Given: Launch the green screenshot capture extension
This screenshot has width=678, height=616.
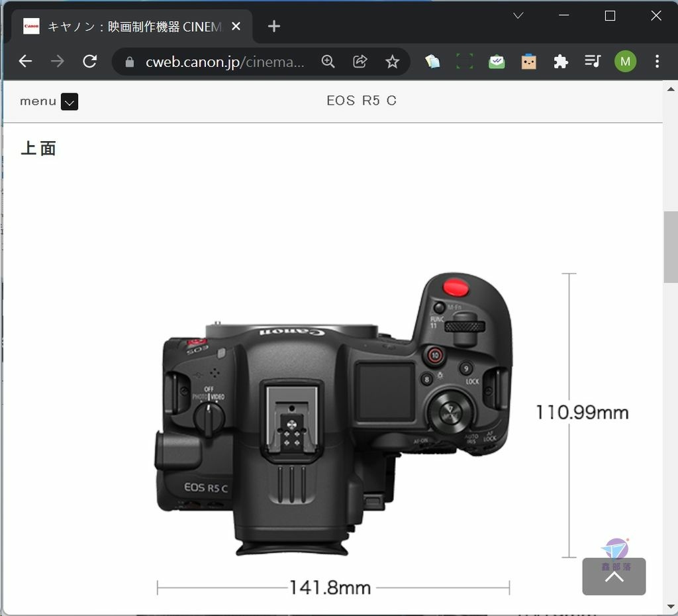Looking at the screenshot, I should point(464,62).
